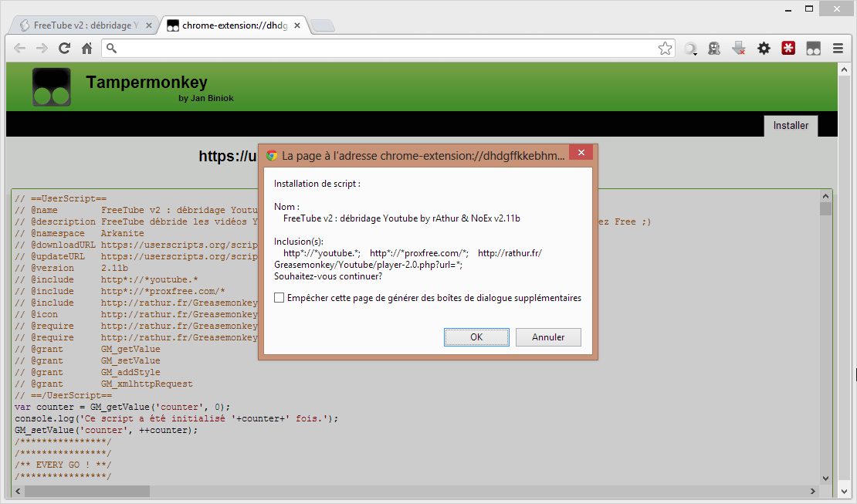Click the horizontal scrollbar thumb

(87, 491)
